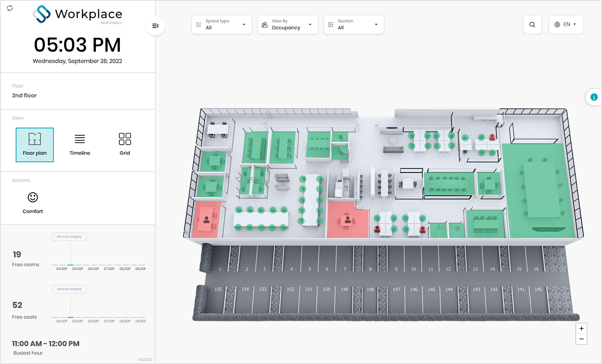This screenshot has height=364, width=602.
Task: Open the info panel icon
Action: click(x=594, y=97)
